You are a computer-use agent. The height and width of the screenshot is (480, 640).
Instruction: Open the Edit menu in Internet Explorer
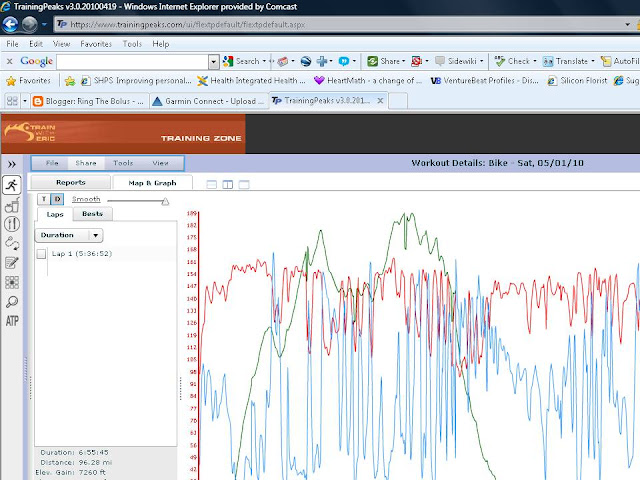pos(36,44)
